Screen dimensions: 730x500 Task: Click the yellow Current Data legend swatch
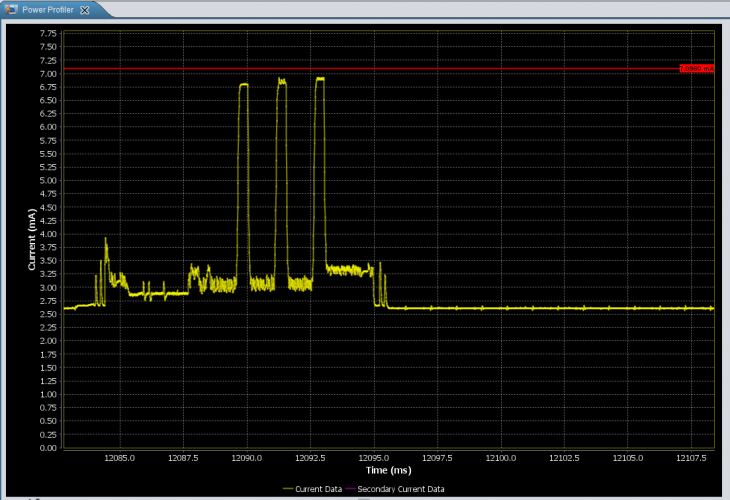(x=288, y=489)
